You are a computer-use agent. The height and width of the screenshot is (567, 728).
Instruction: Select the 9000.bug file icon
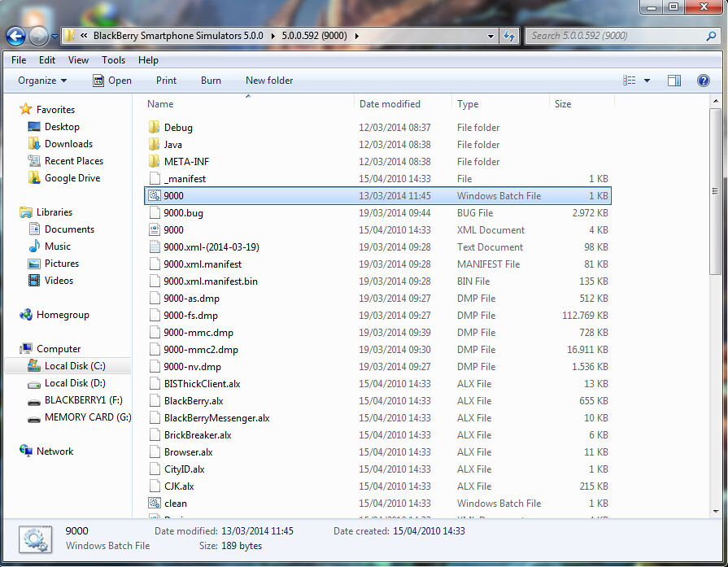click(155, 213)
